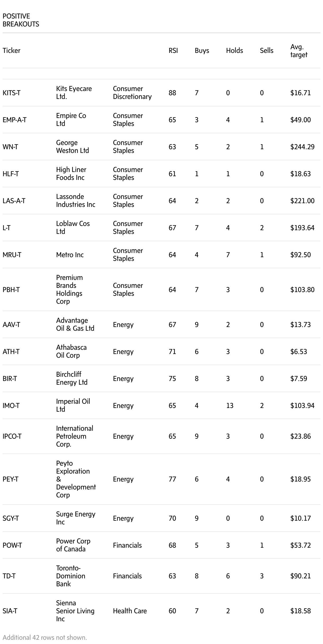Click the 'Additional 42 rows not shown' note

(45, 637)
